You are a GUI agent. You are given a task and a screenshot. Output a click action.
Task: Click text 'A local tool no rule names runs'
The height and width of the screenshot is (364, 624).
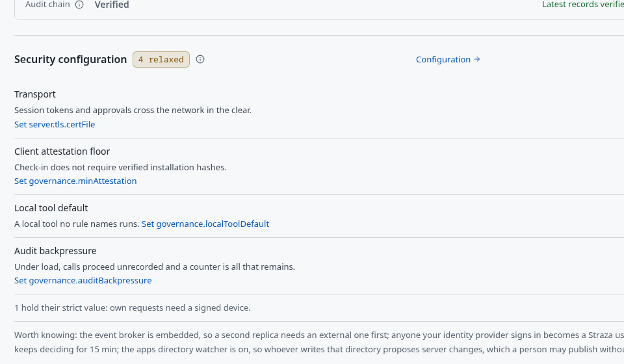click(77, 224)
